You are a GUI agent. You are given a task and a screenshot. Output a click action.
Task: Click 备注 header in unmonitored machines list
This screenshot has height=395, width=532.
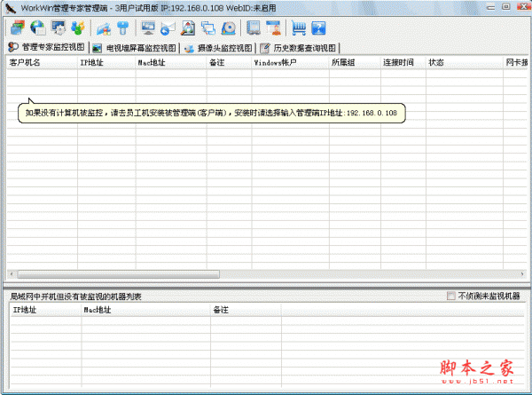246,310
